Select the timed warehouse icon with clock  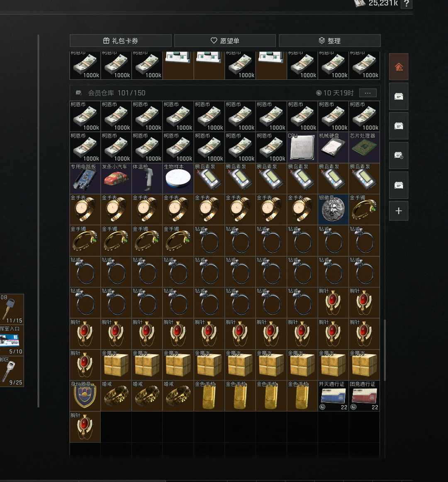(x=399, y=156)
